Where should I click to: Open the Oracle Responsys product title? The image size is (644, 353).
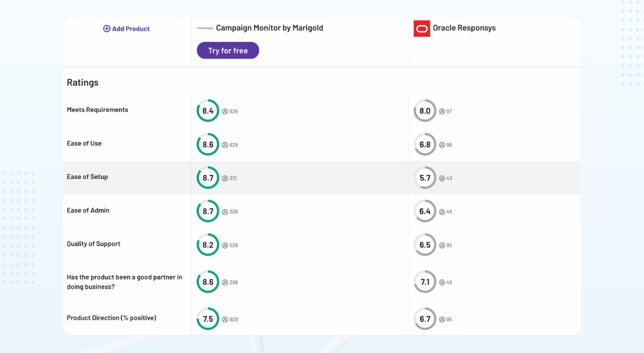pos(464,28)
